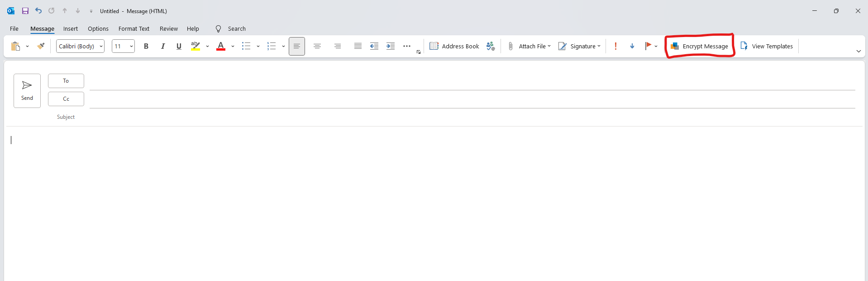Apply yellow text highlight color

196,46
